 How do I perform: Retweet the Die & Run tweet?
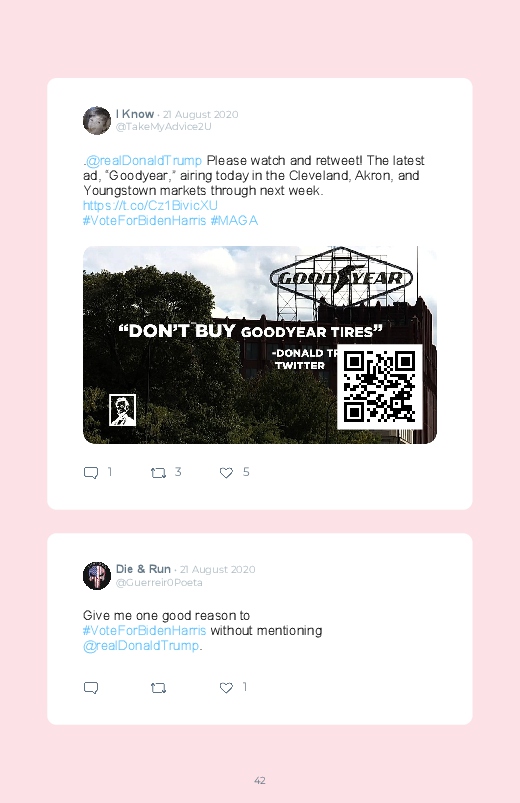pyautogui.click(x=158, y=688)
